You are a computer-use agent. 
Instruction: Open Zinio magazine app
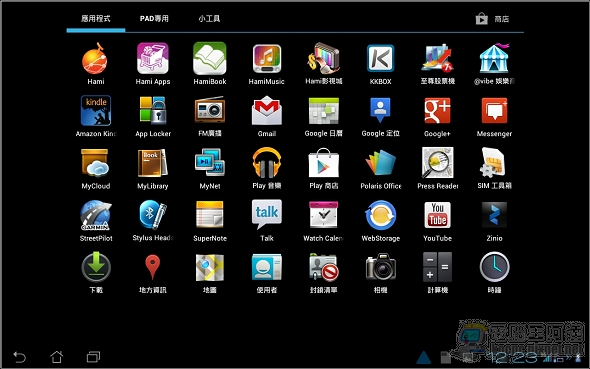click(x=494, y=221)
